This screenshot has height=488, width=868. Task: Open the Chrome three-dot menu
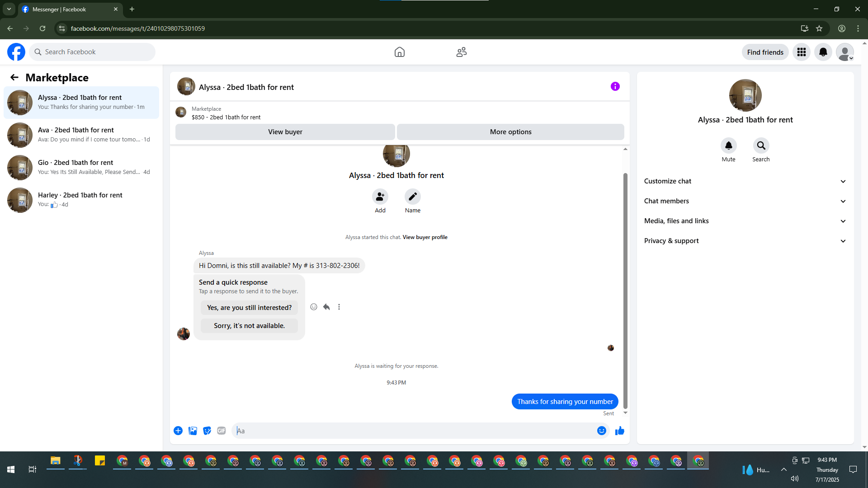tap(858, 28)
